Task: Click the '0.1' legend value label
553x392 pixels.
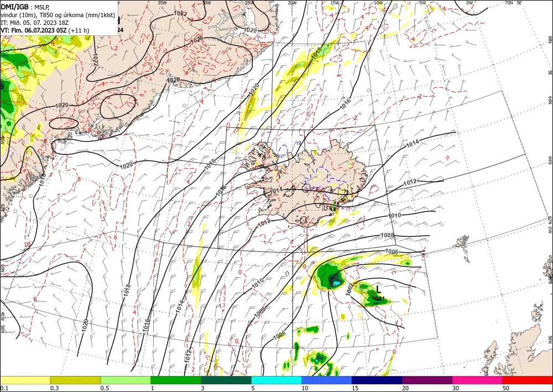Action: point(4,388)
